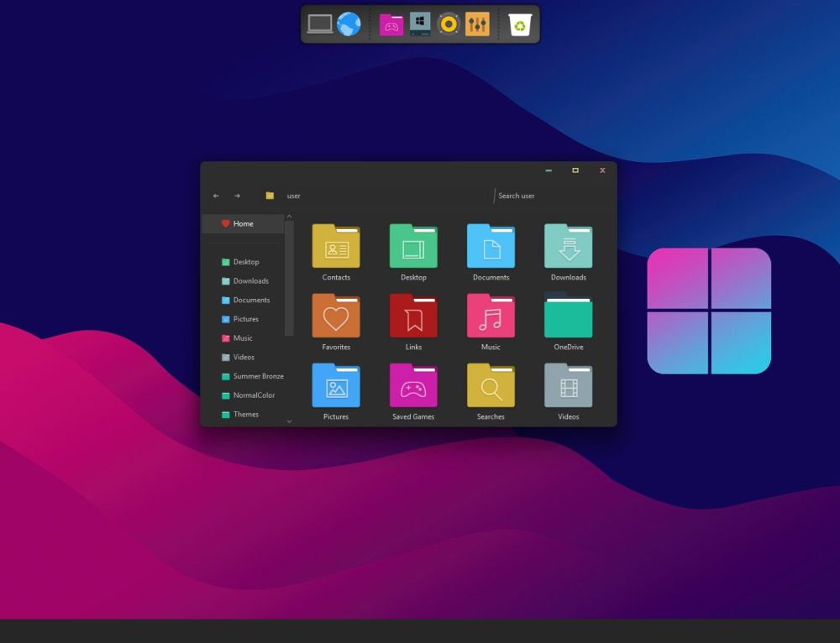840x643 pixels.
Task: Click the sidebar scroll-down chevron
Action: click(290, 422)
